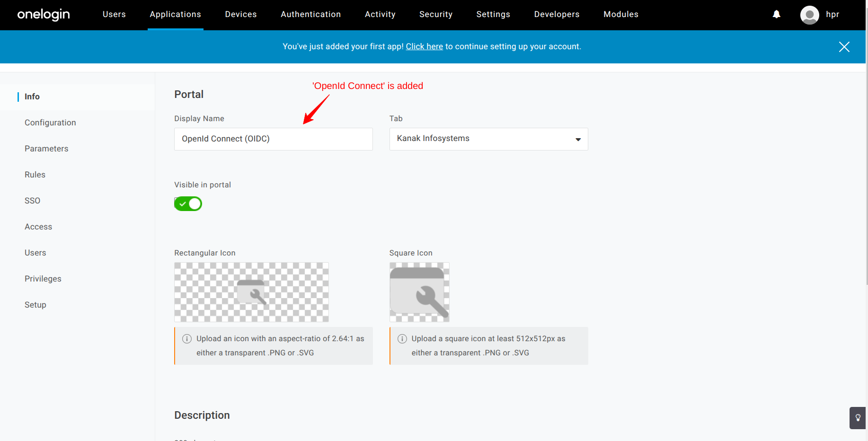The image size is (868, 441).
Task: Dismiss the blue banner with the X
Action: 844,47
